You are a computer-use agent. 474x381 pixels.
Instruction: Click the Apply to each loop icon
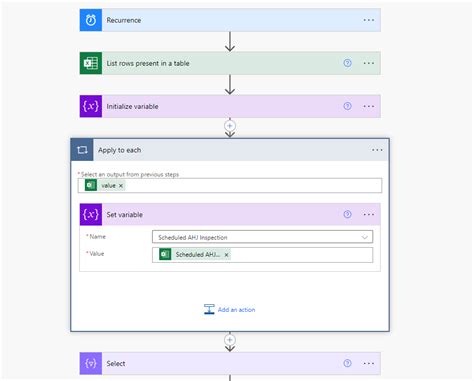82,150
